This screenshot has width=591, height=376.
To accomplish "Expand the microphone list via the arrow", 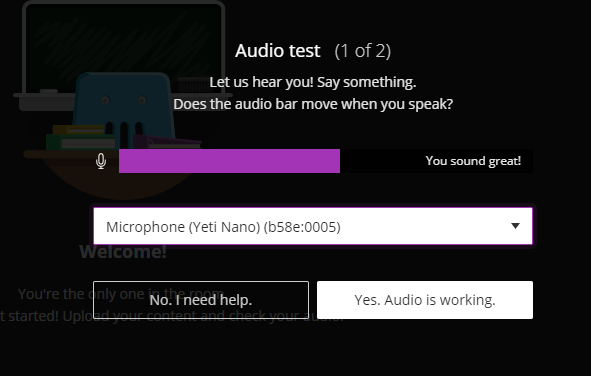I will pyautogui.click(x=515, y=226).
